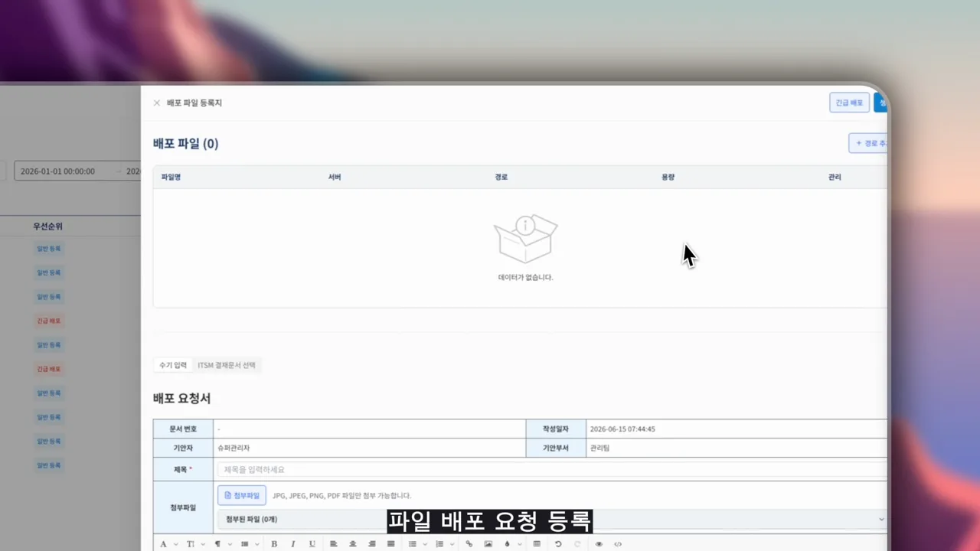Image resolution: width=980 pixels, height=551 pixels.
Task: Click the 파일명 column header
Action: pos(171,177)
